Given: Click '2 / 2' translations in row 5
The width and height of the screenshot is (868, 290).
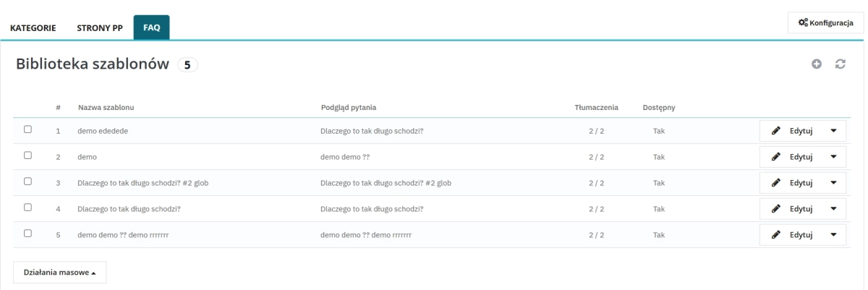Looking at the screenshot, I should click(x=597, y=235).
